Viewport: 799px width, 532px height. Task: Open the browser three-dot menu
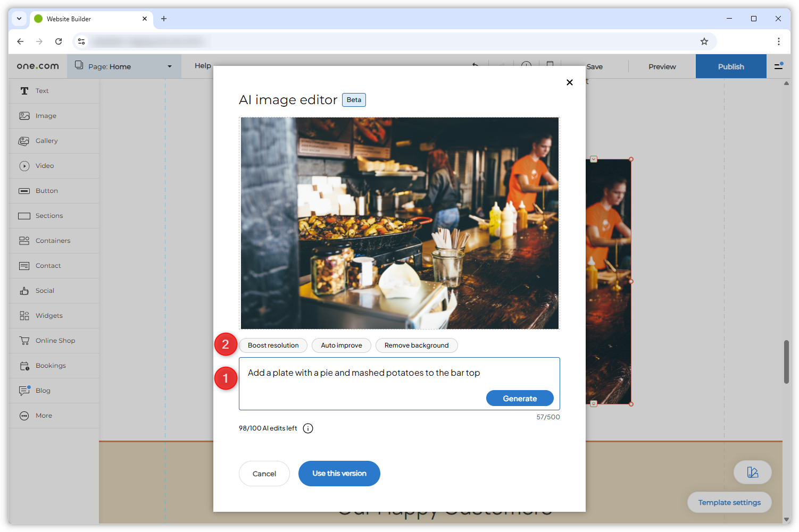click(x=779, y=41)
